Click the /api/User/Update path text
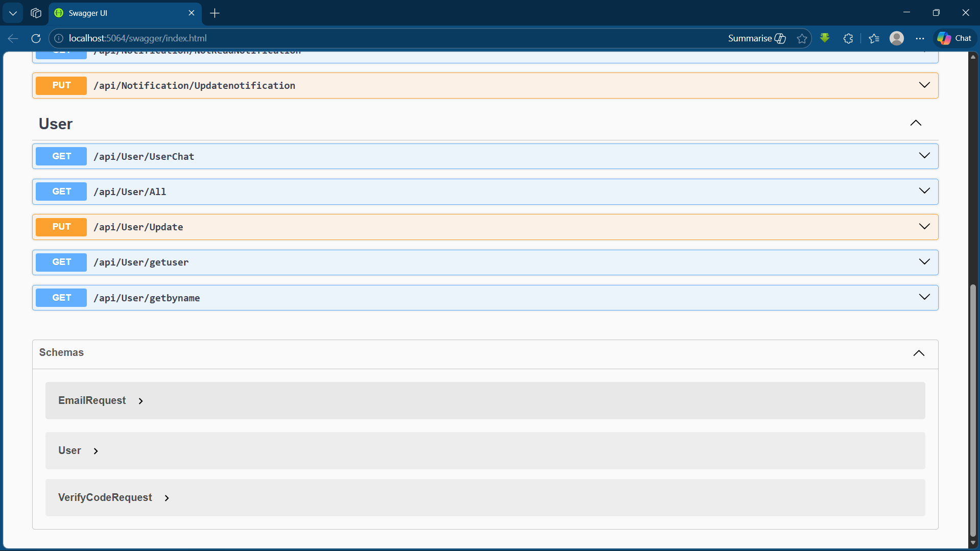Viewport: 980px width, 551px height. point(138,227)
